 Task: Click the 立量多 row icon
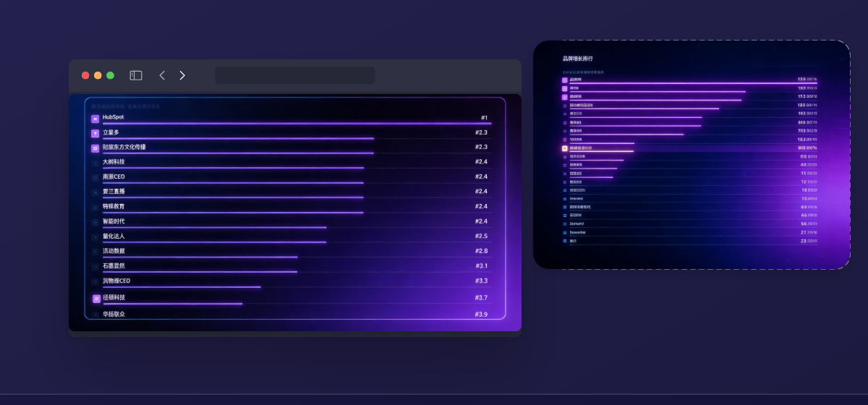(95, 133)
